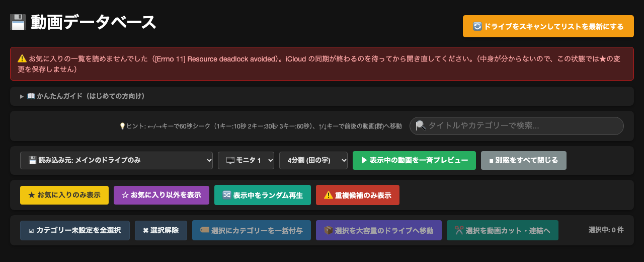The height and width of the screenshot is (262, 644).
Task: Focus the タイトルやカテゴリーで検索 search field
Action: click(x=517, y=126)
